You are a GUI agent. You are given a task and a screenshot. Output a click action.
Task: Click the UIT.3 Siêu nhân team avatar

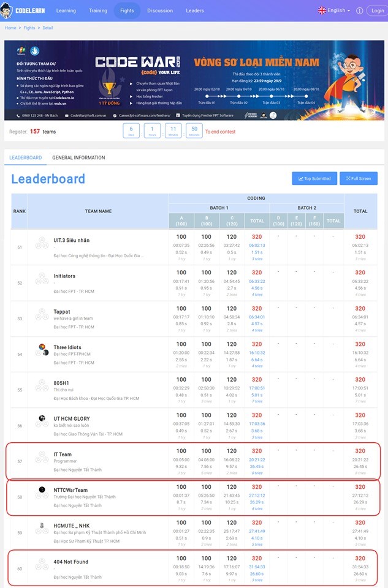(42, 244)
